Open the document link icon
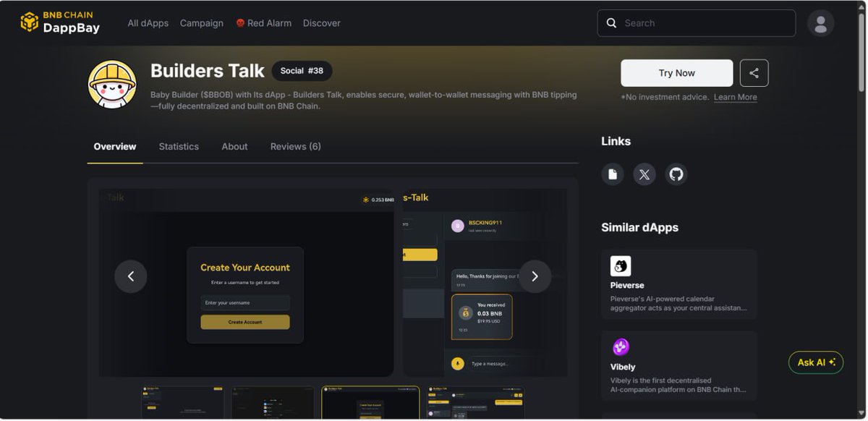The image size is (868, 421). coord(613,174)
